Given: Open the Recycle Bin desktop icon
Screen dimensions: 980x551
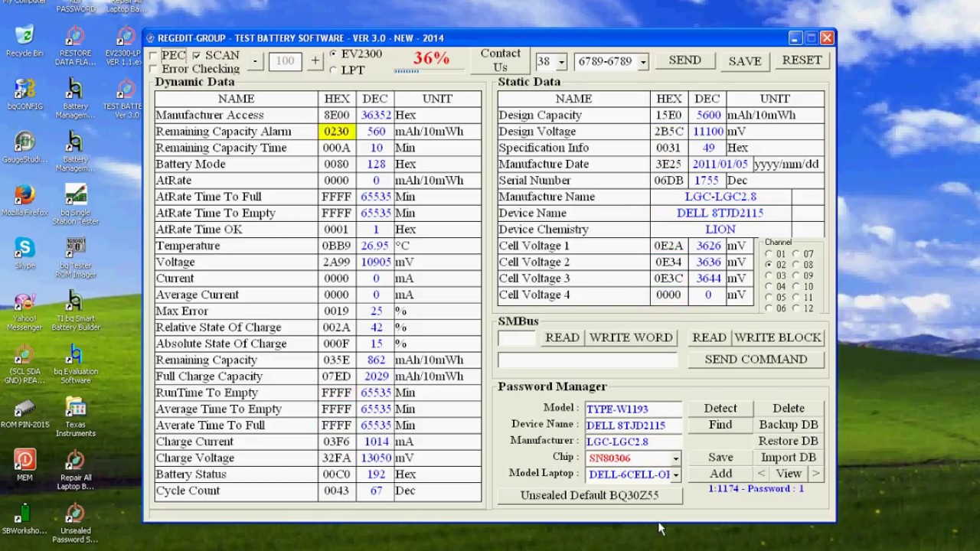Looking at the screenshot, I should tap(24, 41).
